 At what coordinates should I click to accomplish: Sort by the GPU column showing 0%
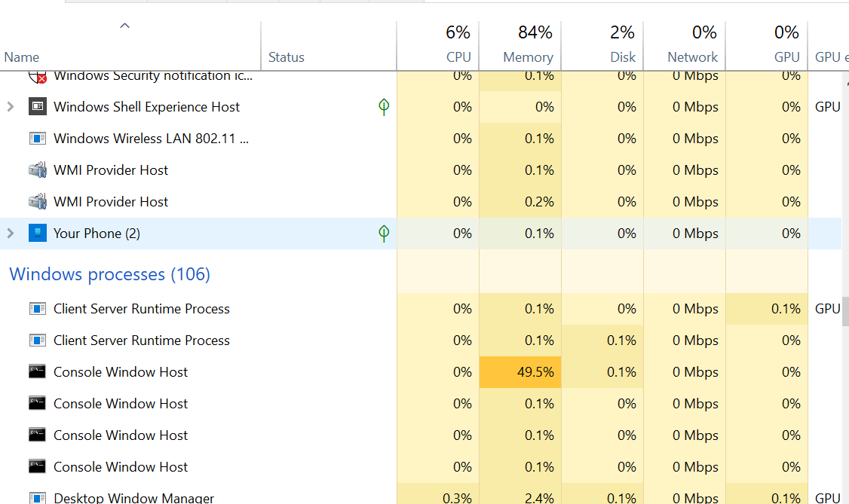coord(767,44)
